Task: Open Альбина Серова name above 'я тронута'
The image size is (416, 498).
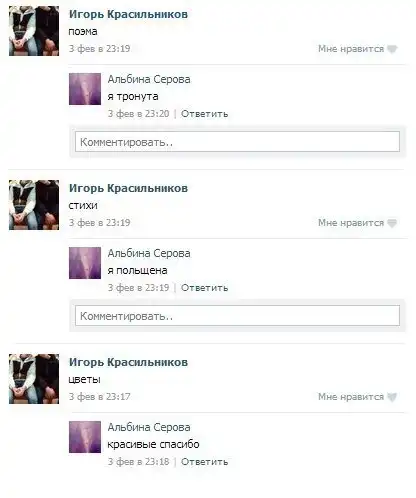Action: (x=149, y=79)
